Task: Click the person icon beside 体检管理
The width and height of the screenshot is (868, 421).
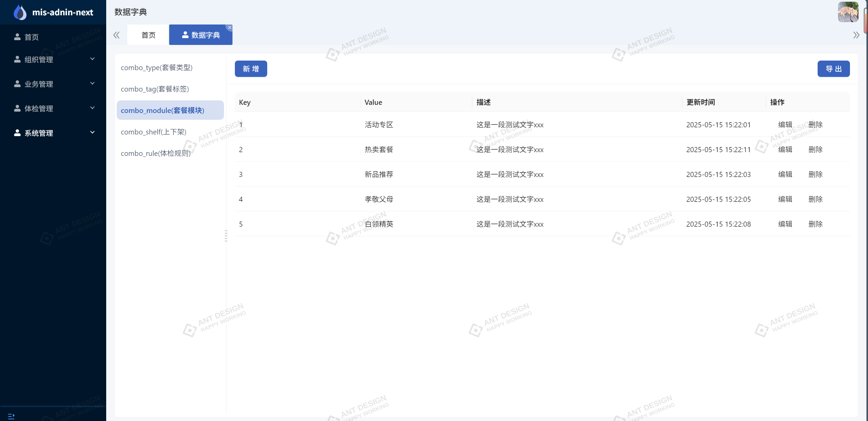Action: [x=17, y=108]
